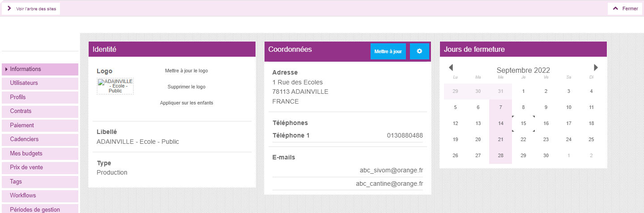Click Téléphone 1 label
This screenshot has width=644, height=213.
coord(291,135)
